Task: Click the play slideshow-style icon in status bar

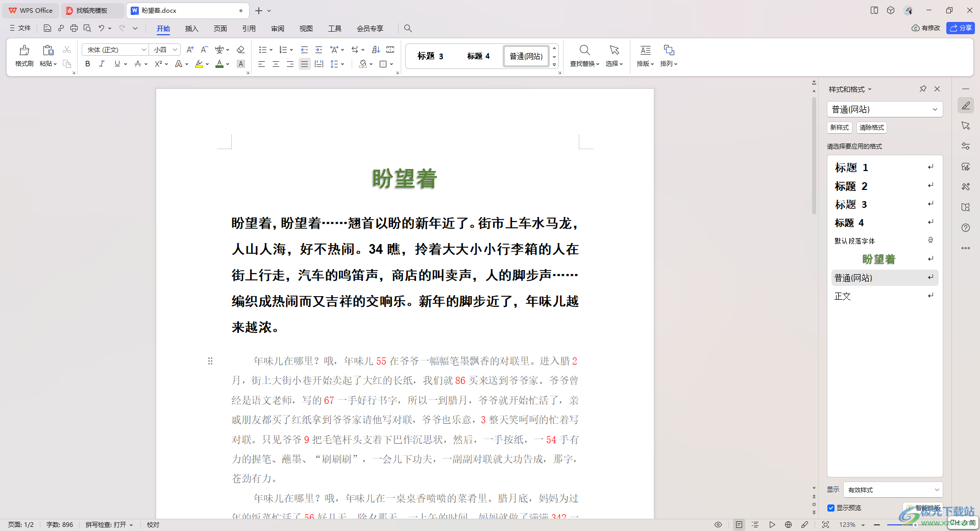Action: coord(772,524)
